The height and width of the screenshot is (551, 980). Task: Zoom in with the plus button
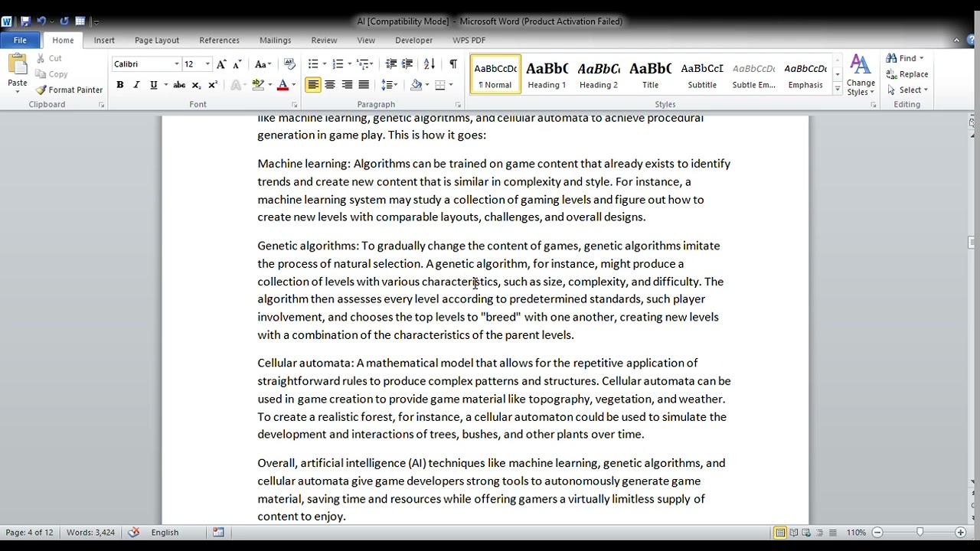coord(960,533)
